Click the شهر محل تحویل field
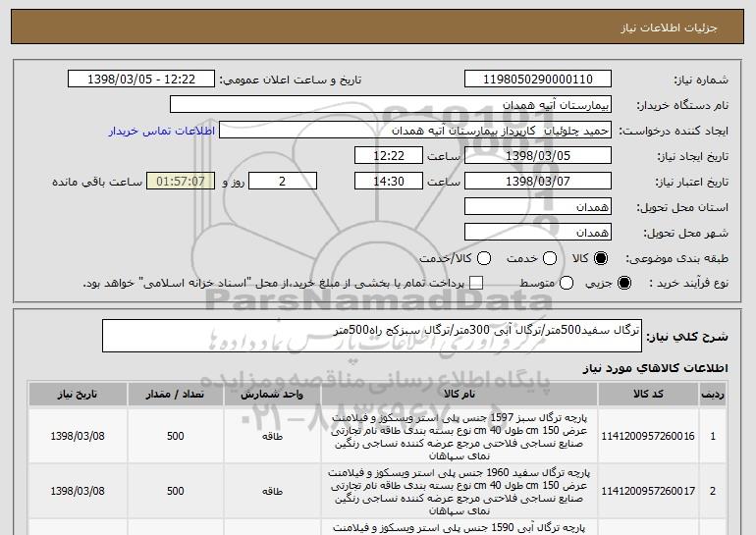The width and height of the screenshot is (756, 535). (x=538, y=233)
